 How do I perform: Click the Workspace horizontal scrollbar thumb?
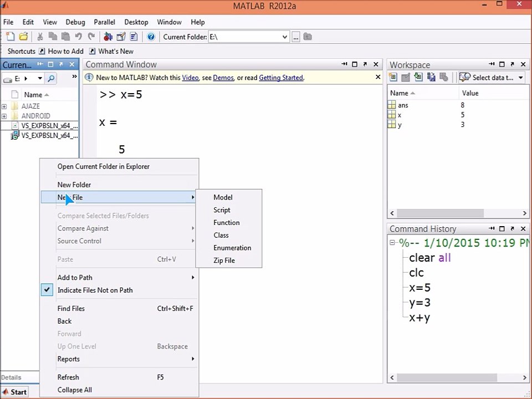[440, 213]
